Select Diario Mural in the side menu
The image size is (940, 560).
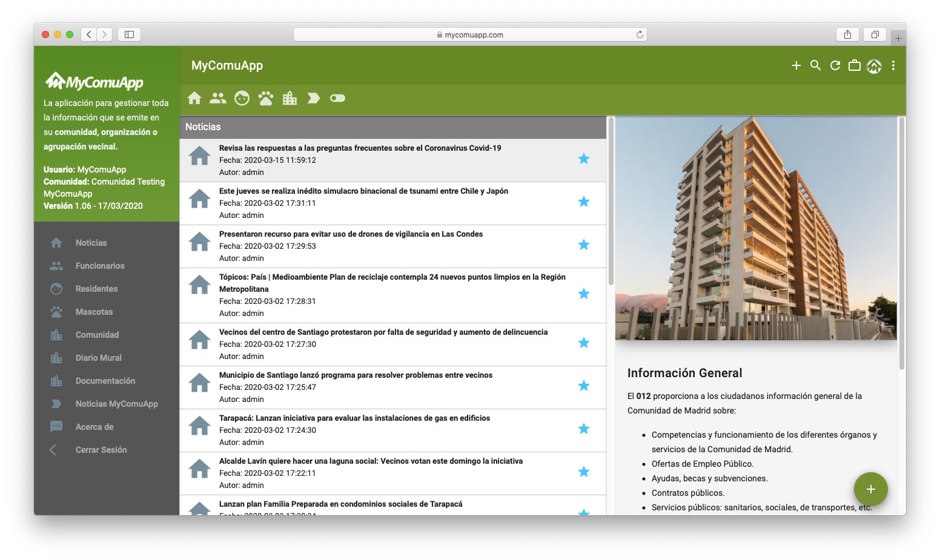coord(98,358)
